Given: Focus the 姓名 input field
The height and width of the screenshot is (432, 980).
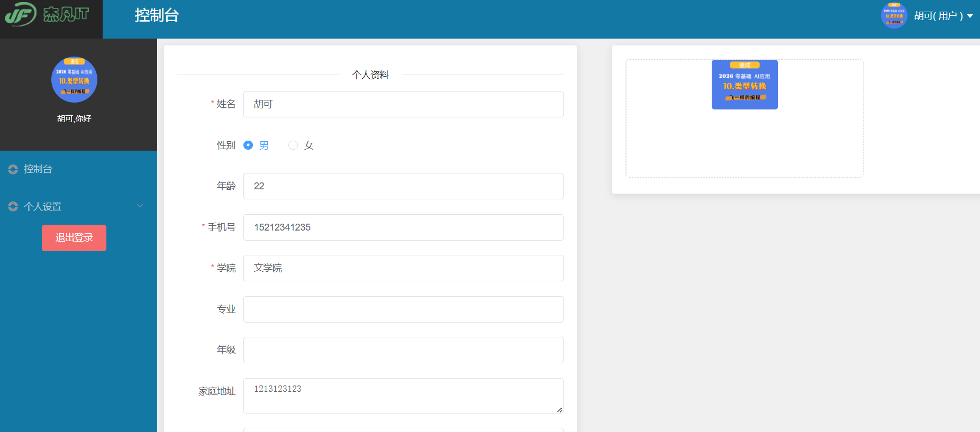Looking at the screenshot, I should click(403, 104).
